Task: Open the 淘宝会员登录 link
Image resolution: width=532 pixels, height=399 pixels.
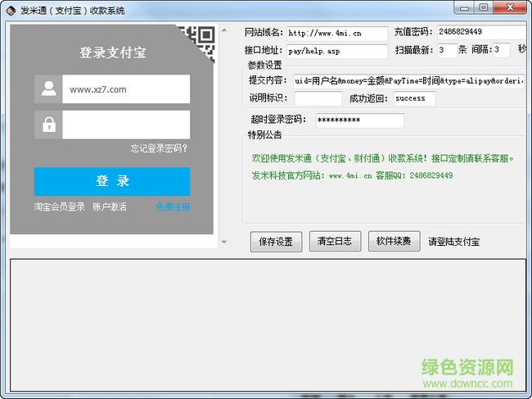Action: (60, 207)
